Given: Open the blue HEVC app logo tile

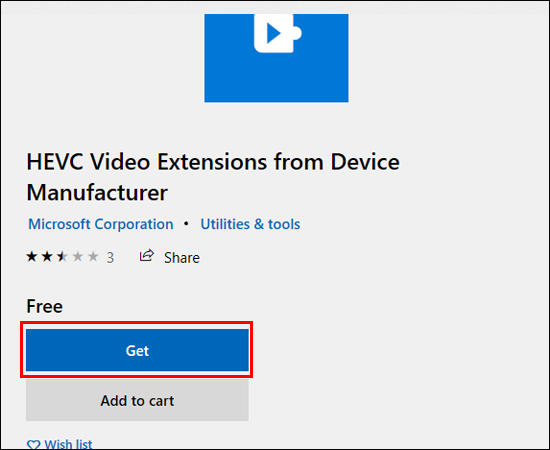Looking at the screenshot, I should point(276,58).
